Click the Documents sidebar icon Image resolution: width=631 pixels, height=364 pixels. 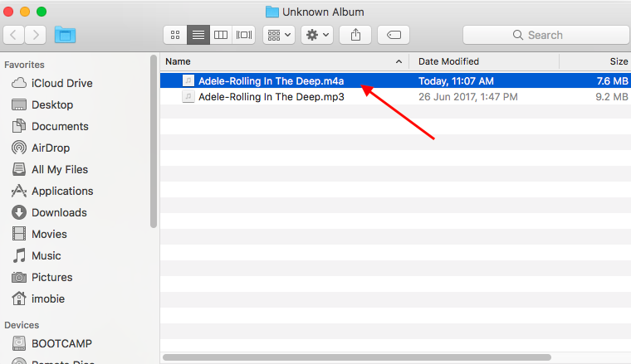tap(19, 126)
